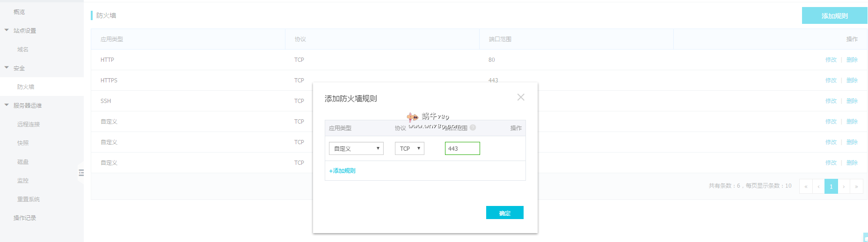Open the TCP protocol dropdown
868x242 pixels.
click(x=409, y=148)
